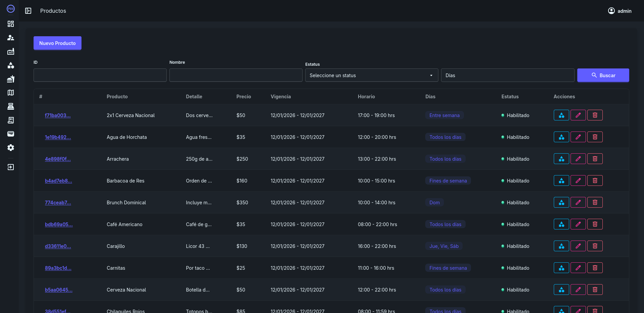Open the dashboard icon in sidebar
Viewport: 644px width, 313px height.
11,24
